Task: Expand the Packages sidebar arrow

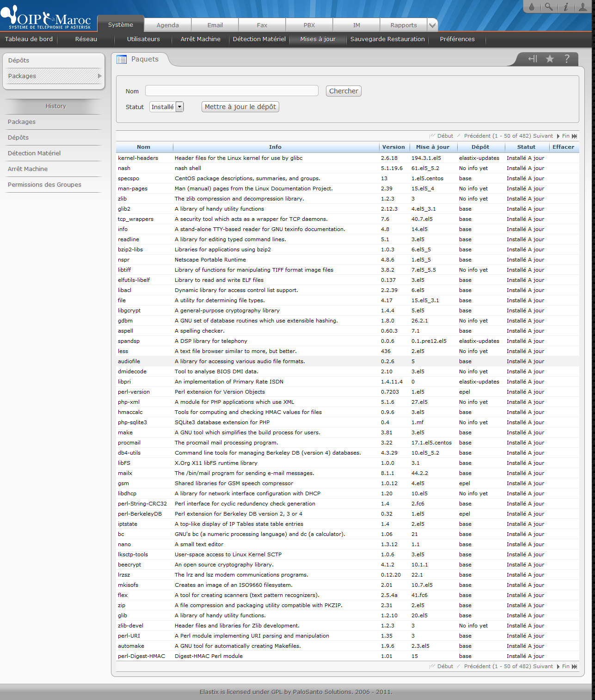Action: (99, 76)
